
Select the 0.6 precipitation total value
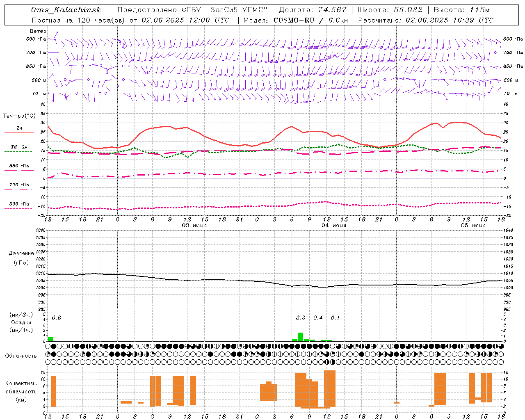pyautogui.click(x=57, y=318)
